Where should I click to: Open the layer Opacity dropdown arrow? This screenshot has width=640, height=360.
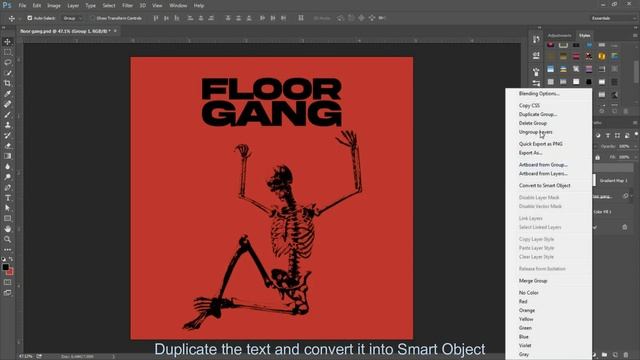(x=635, y=146)
